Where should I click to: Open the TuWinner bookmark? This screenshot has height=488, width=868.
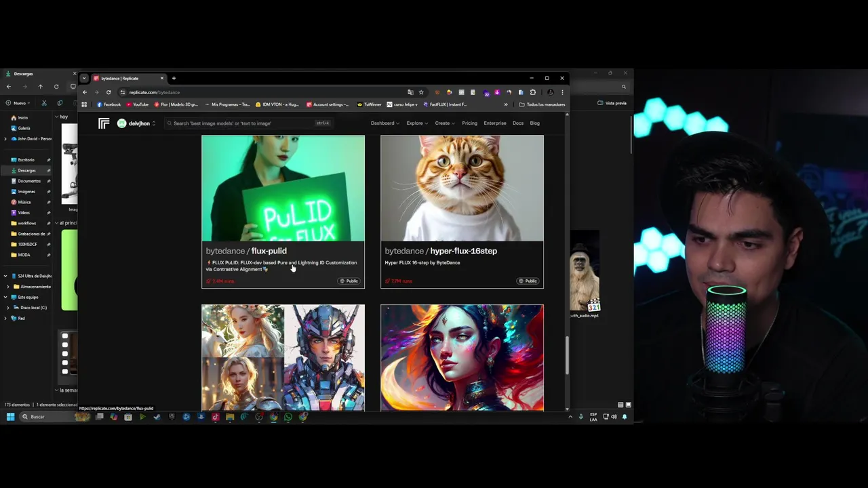370,104
